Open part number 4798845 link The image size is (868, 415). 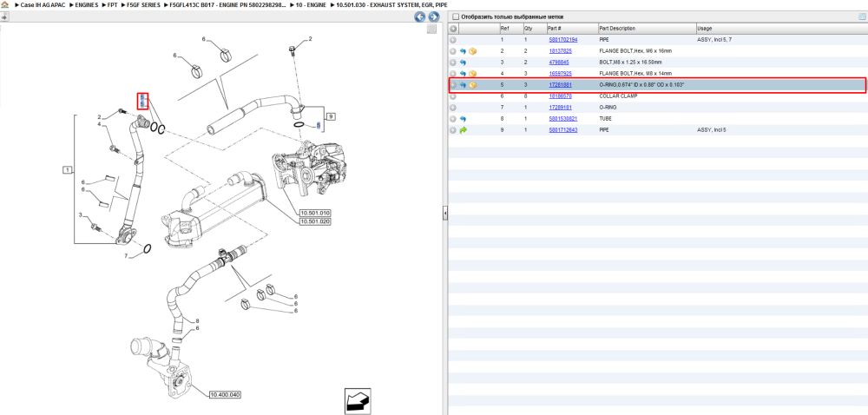558,63
